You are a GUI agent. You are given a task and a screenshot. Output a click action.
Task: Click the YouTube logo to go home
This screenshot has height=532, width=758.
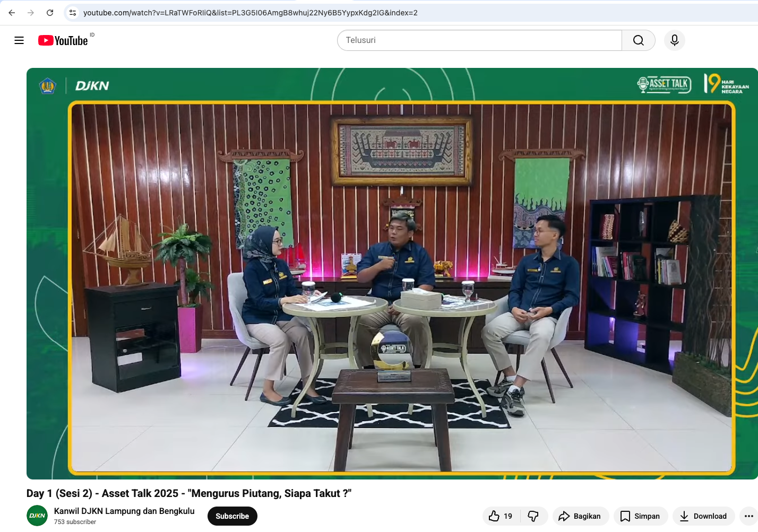click(63, 40)
